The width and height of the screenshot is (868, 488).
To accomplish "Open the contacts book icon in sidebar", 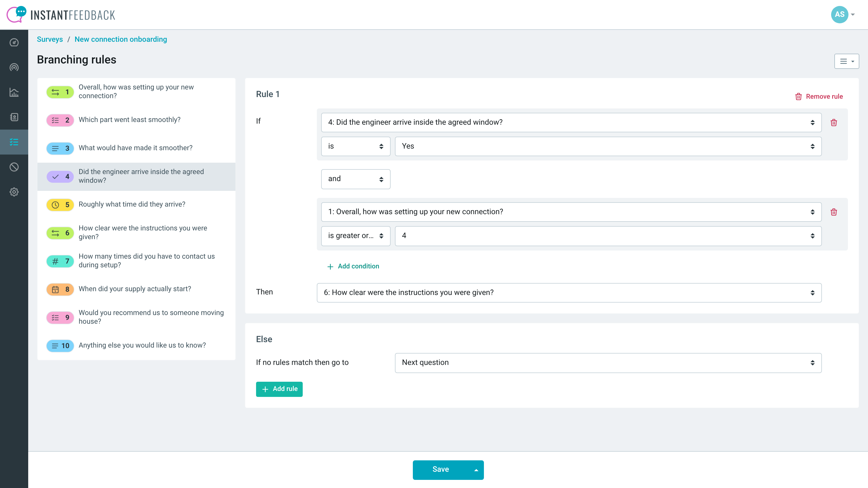I will tap(14, 117).
